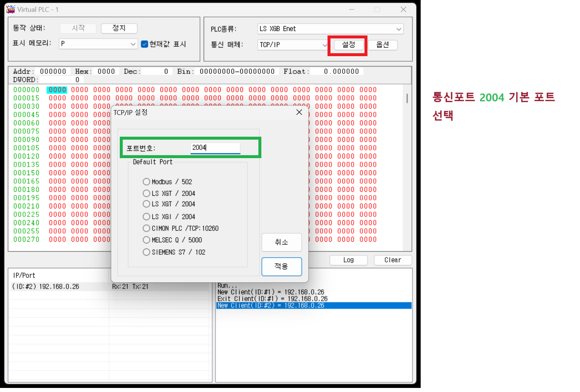The width and height of the screenshot is (580, 392).
Task: Select the Exit Client(ID:#1) log line
Action: tap(272, 299)
